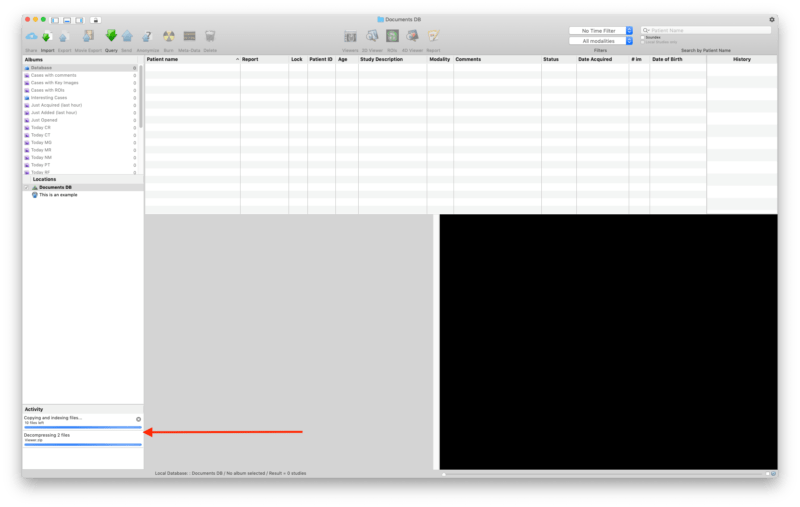Select the Interesting Cases album
The image size is (800, 507).
coord(49,98)
